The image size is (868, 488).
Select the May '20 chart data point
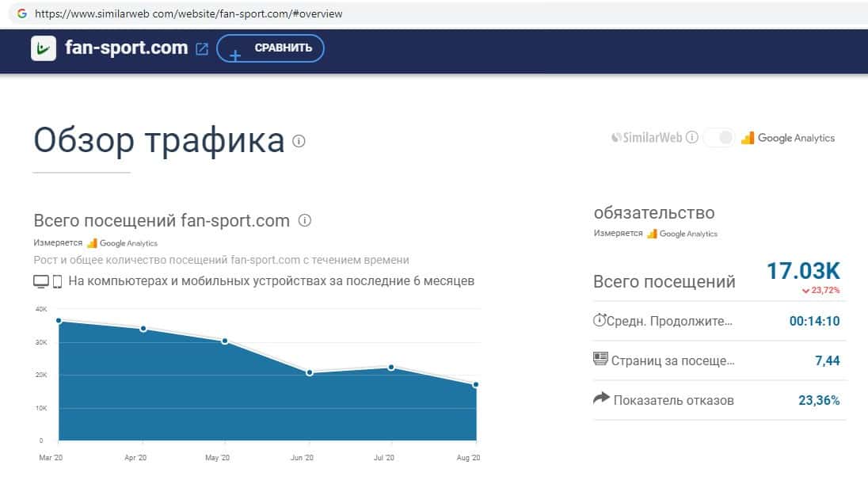(x=225, y=341)
